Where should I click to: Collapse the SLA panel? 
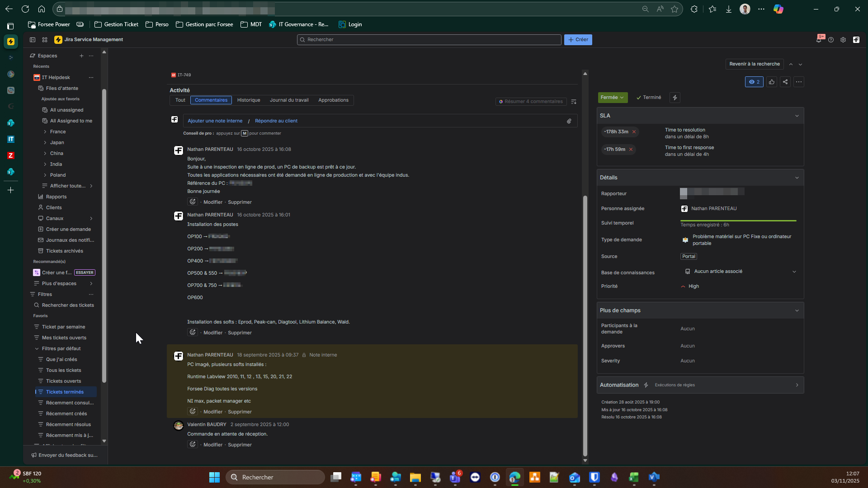(x=797, y=116)
